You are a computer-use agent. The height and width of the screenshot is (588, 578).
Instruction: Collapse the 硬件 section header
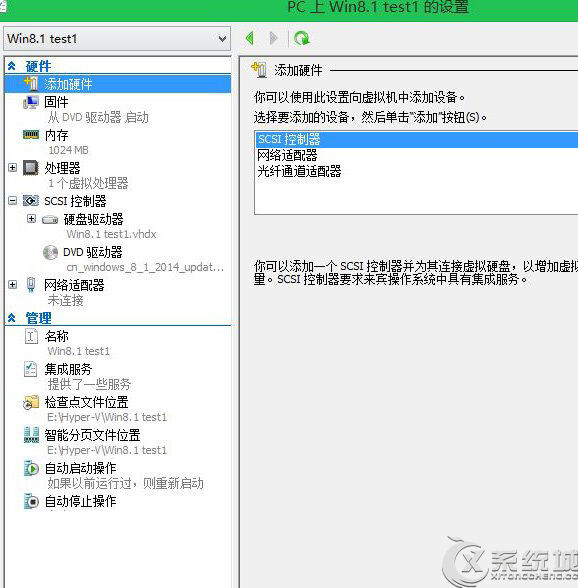[12, 66]
